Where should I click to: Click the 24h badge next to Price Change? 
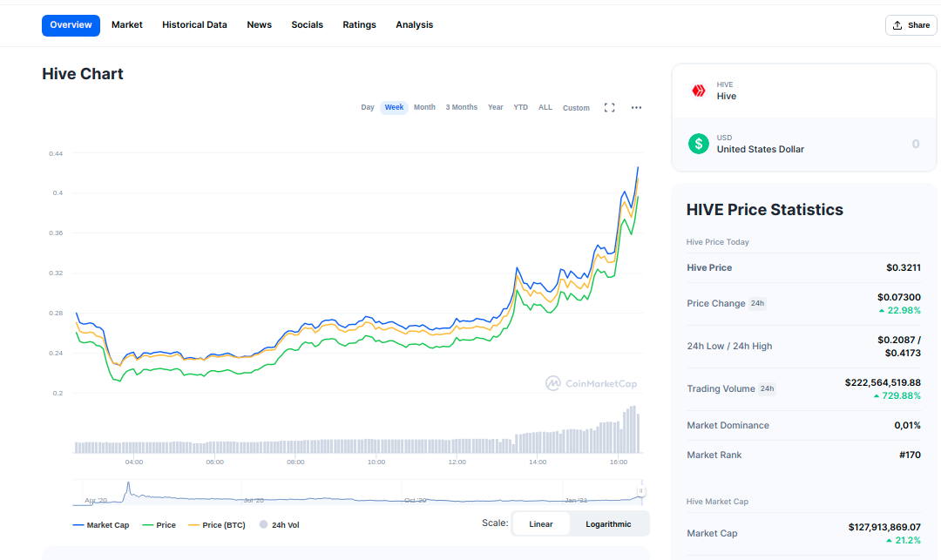click(x=757, y=303)
